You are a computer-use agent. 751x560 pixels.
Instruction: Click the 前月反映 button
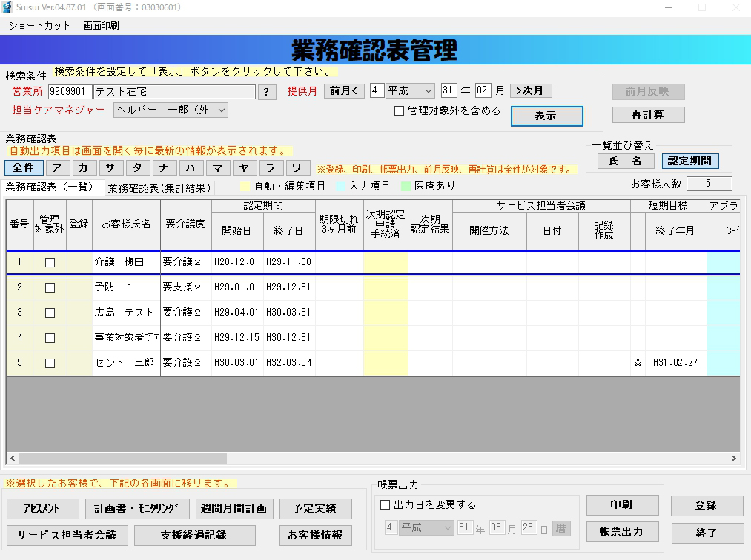pyautogui.click(x=648, y=91)
